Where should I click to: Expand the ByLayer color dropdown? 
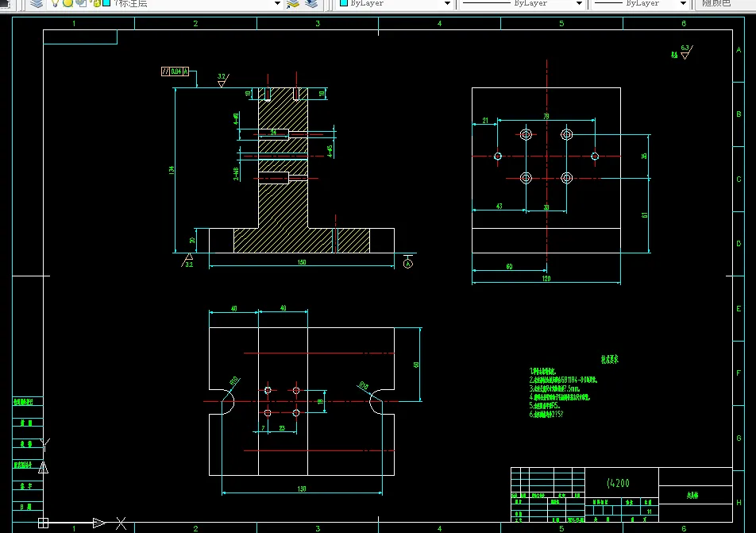coord(447,3)
